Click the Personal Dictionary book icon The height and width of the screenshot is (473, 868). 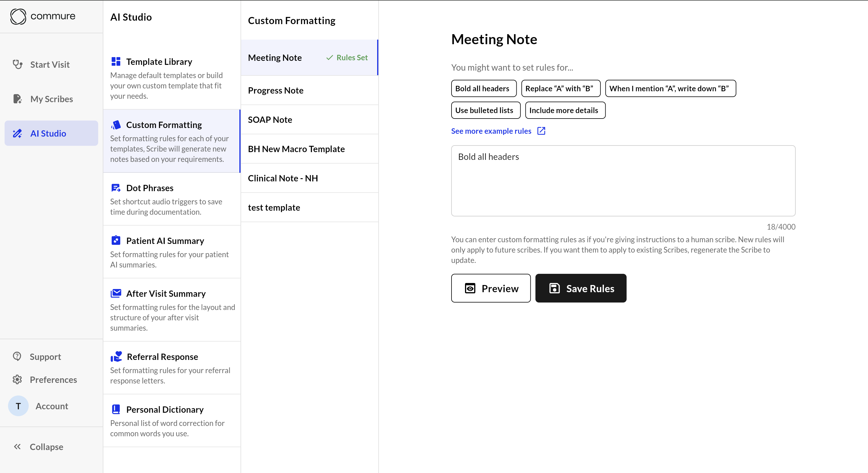pyautogui.click(x=116, y=409)
